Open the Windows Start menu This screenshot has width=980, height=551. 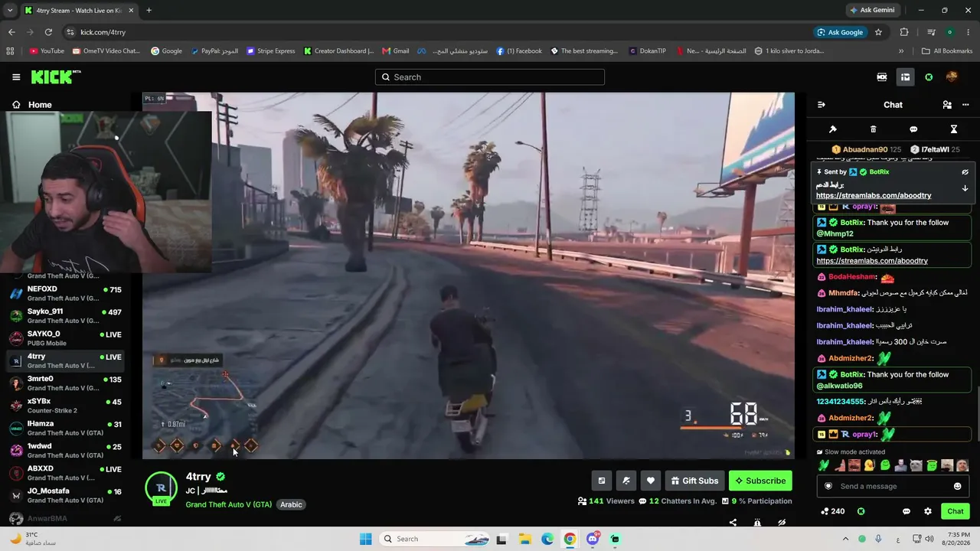coord(365,539)
